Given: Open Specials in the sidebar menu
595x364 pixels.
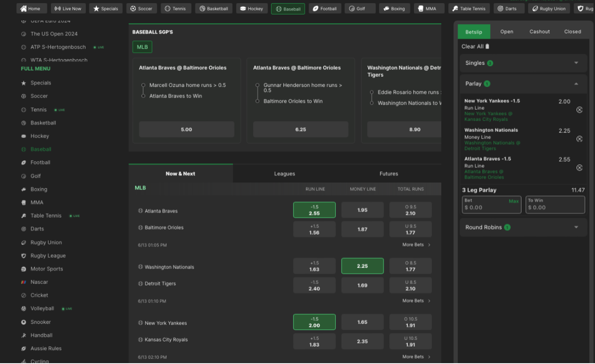Looking at the screenshot, I should point(41,83).
